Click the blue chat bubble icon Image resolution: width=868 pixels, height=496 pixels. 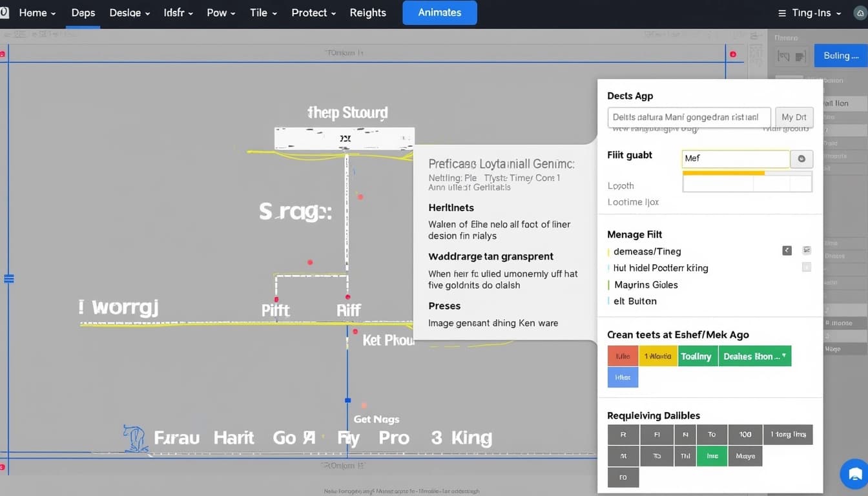[x=854, y=473]
